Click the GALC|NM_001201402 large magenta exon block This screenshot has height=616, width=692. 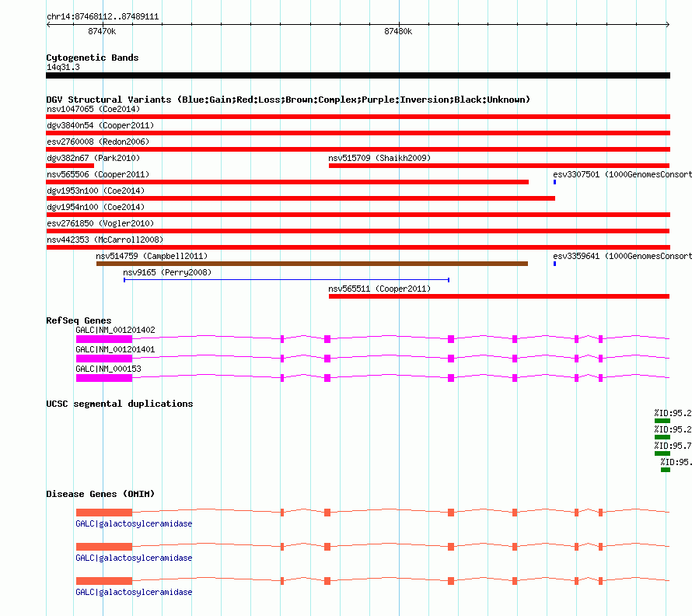click(x=104, y=339)
